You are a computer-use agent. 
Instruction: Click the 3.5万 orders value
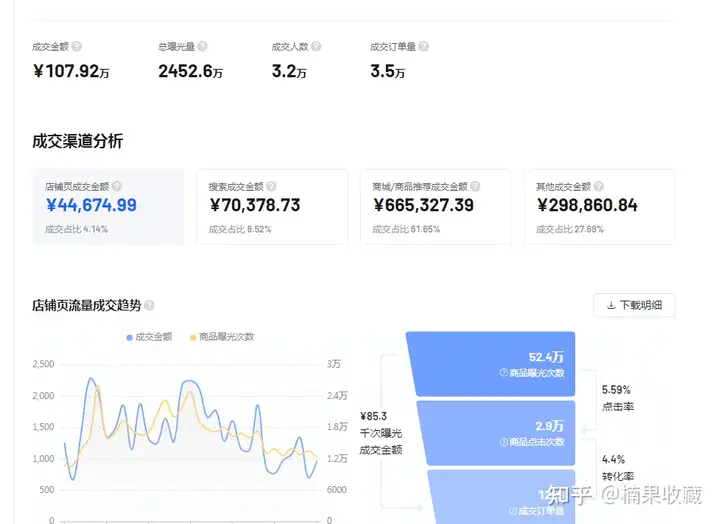[x=388, y=71]
